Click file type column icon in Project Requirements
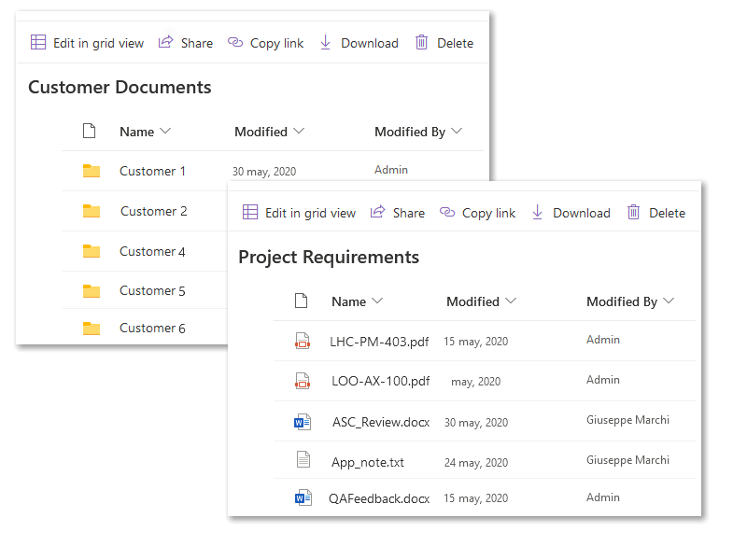Image resolution: width=747 pixels, height=560 pixels. 301,301
